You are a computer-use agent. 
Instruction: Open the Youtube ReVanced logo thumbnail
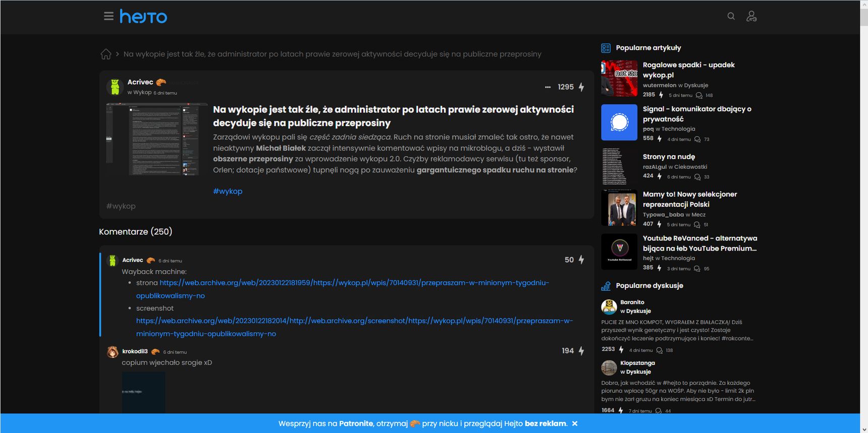coord(619,252)
